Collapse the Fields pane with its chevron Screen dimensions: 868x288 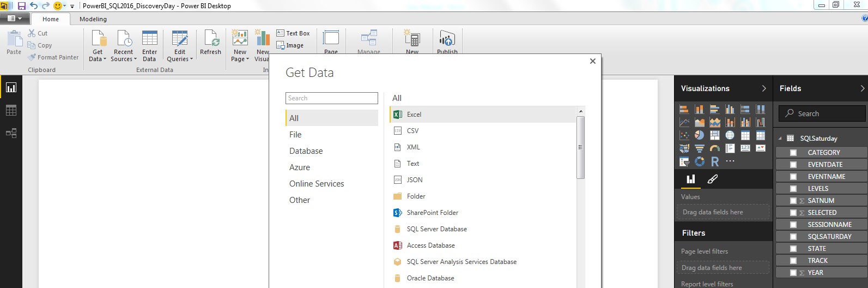pyautogui.click(x=862, y=88)
